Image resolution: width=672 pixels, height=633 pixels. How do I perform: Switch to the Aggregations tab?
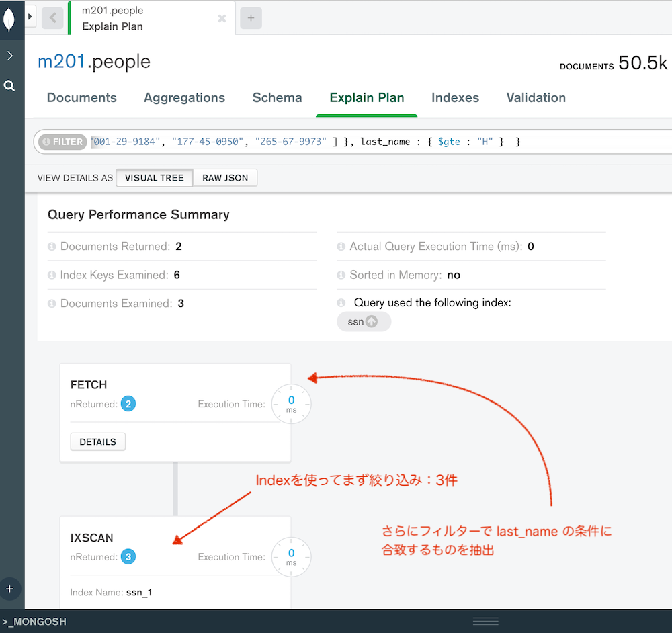[x=184, y=97]
